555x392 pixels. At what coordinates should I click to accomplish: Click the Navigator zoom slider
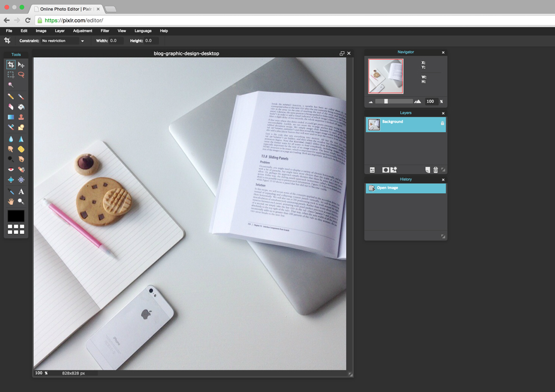pos(387,101)
